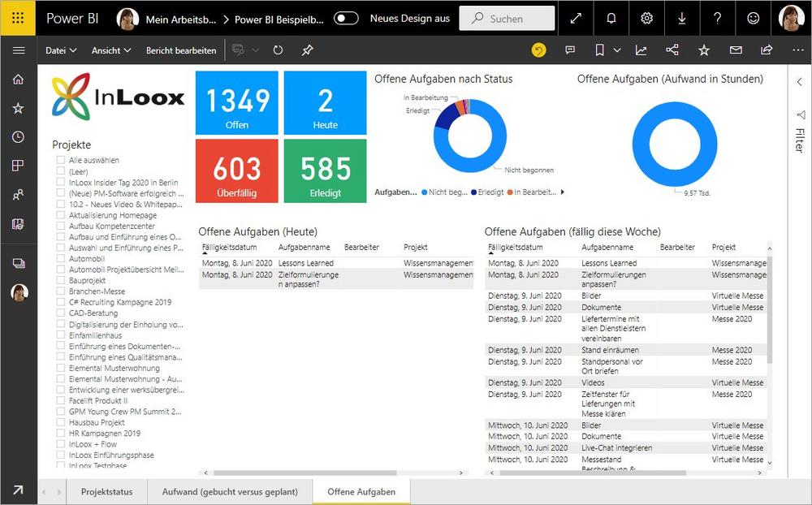
Task: Open more options ellipsis in toolbar
Action: coord(798,50)
